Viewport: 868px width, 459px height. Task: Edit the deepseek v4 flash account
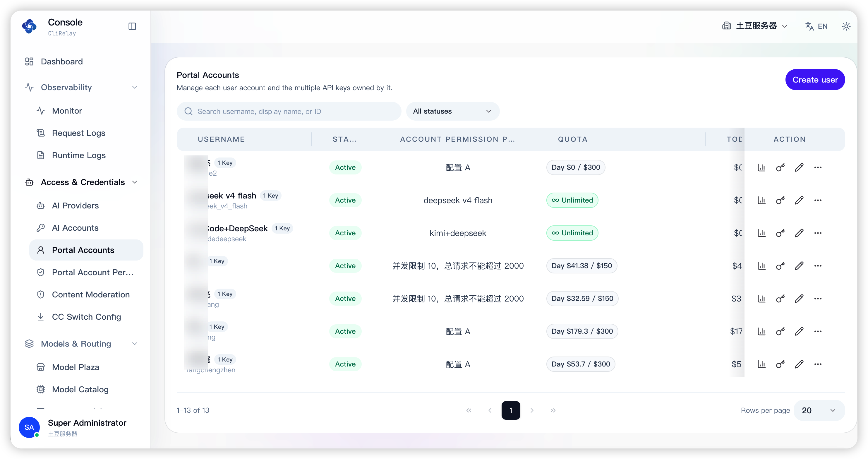pos(799,200)
